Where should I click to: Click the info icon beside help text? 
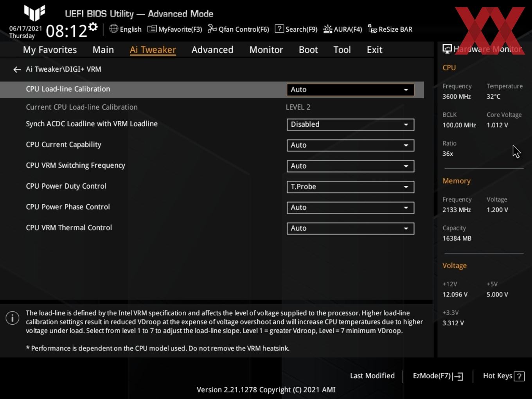[x=13, y=318]
